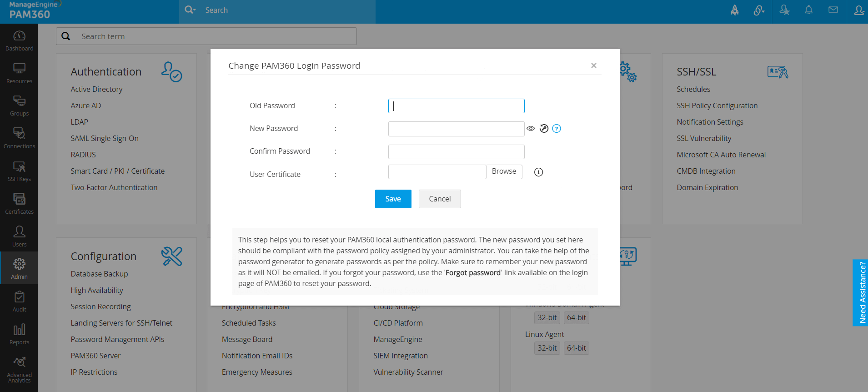The width and height of the screenshot is (868, 392).
Task: Select Reports in the left sidebar
Action: [19, 334]
